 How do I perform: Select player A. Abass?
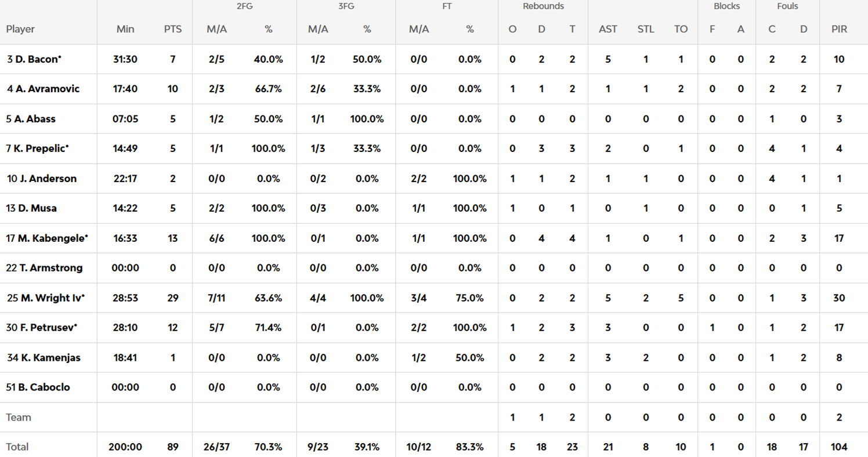click(x=35, y=119)
